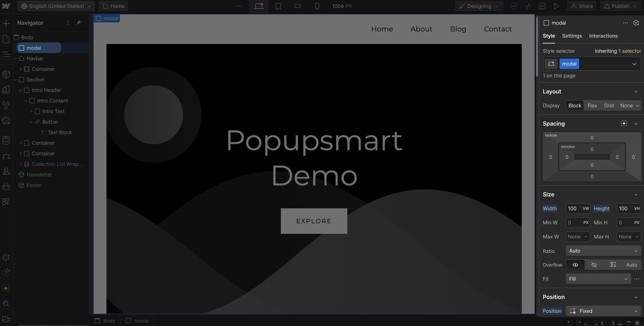Open the publish status checkmark icon

(514, 6)
